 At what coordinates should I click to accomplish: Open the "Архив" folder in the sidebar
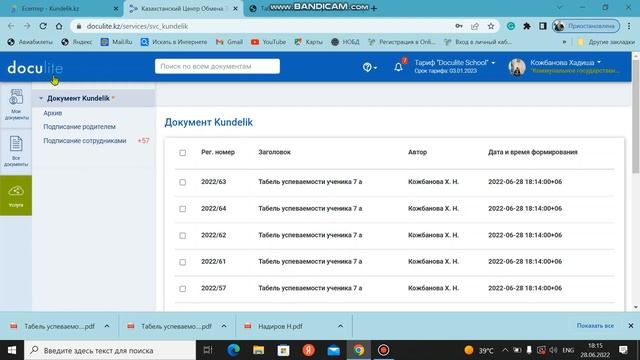point(53,113)
